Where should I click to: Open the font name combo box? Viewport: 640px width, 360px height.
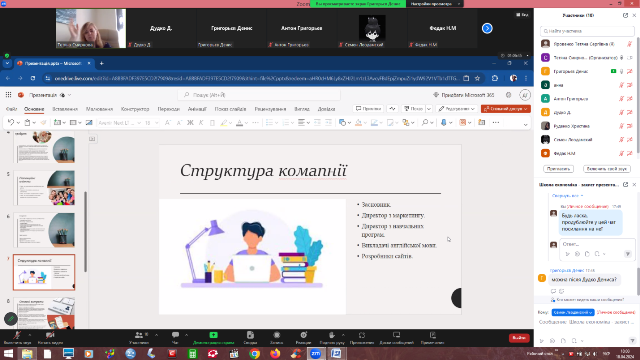[119, 122]
